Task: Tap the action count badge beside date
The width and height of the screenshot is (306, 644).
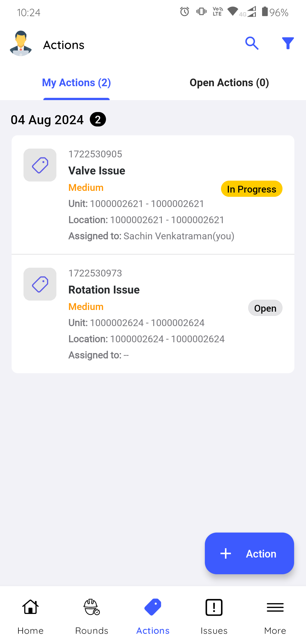Action: click(98, 120)
